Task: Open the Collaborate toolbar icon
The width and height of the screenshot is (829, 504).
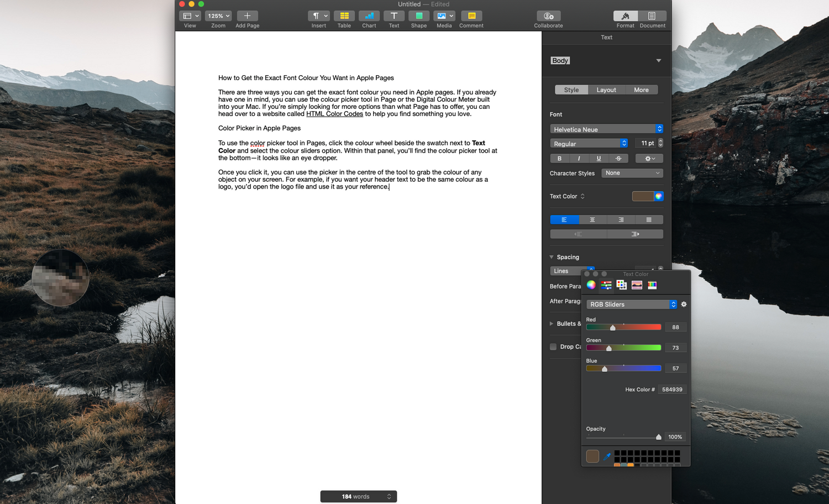Action: 548,16
